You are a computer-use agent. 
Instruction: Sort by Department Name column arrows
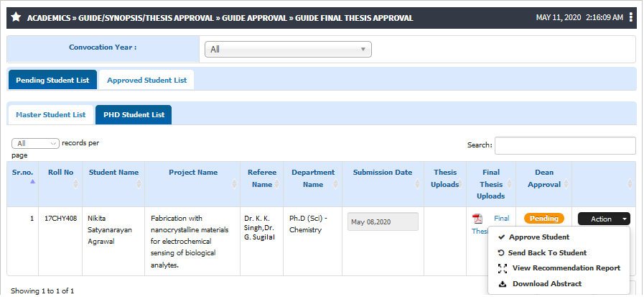pos(335,184)
